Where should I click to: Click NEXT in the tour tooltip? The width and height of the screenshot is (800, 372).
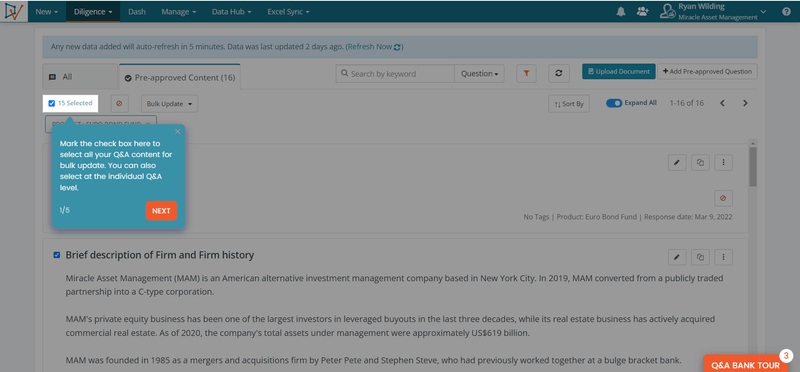coord(161,211)
